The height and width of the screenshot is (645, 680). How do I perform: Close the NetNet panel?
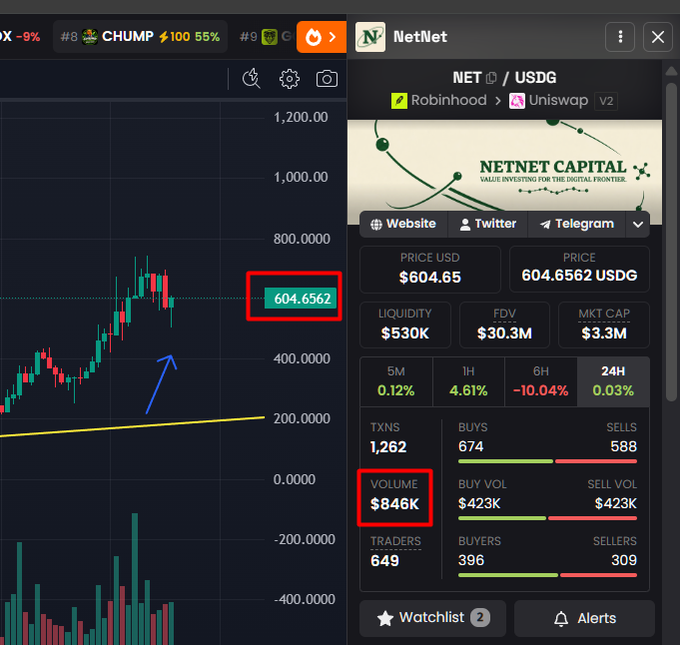pos(658,37)
